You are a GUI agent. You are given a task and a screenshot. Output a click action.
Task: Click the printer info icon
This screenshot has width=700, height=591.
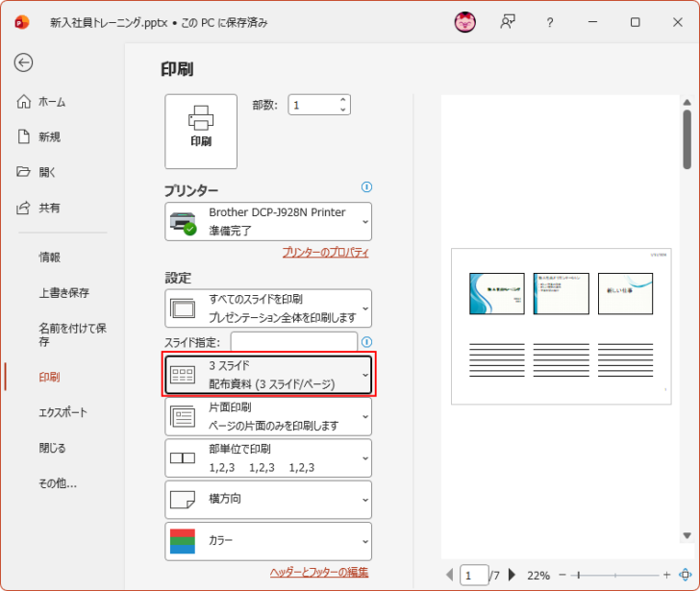(x=366, y=187)
